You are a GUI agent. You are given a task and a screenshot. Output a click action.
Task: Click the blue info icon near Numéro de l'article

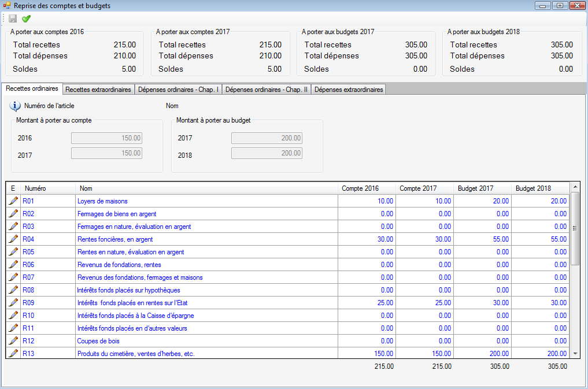pyautogui.click(x=14, y=106)
